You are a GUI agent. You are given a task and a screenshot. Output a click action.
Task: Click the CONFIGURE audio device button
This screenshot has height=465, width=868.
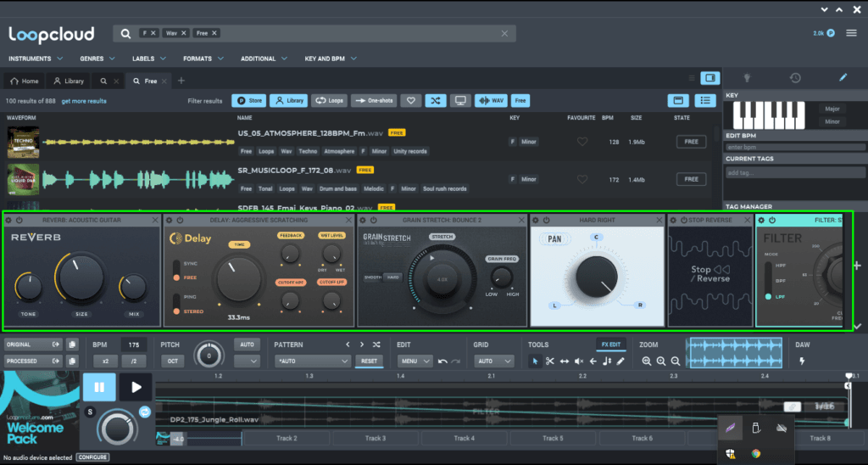pyautogui.click(x=92, y=458)
